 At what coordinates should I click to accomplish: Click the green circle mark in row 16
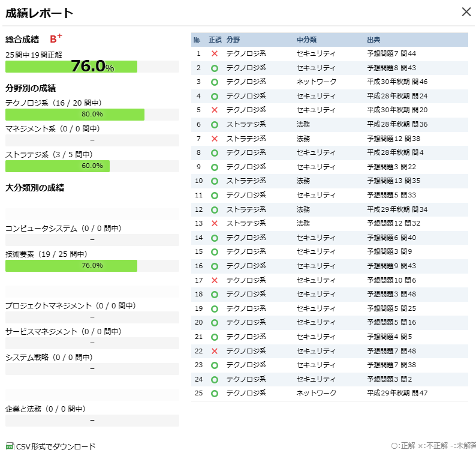pos(215,266)
